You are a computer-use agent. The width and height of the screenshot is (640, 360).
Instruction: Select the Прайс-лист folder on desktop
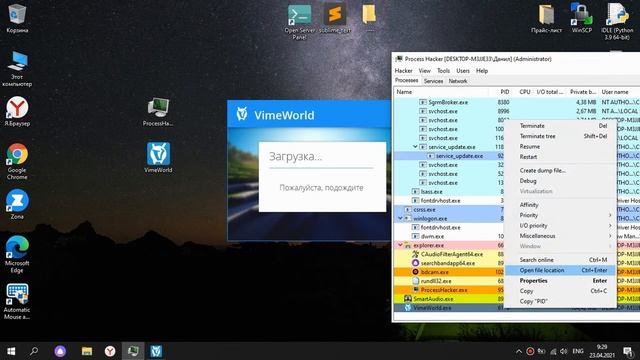tap(546, 18)
